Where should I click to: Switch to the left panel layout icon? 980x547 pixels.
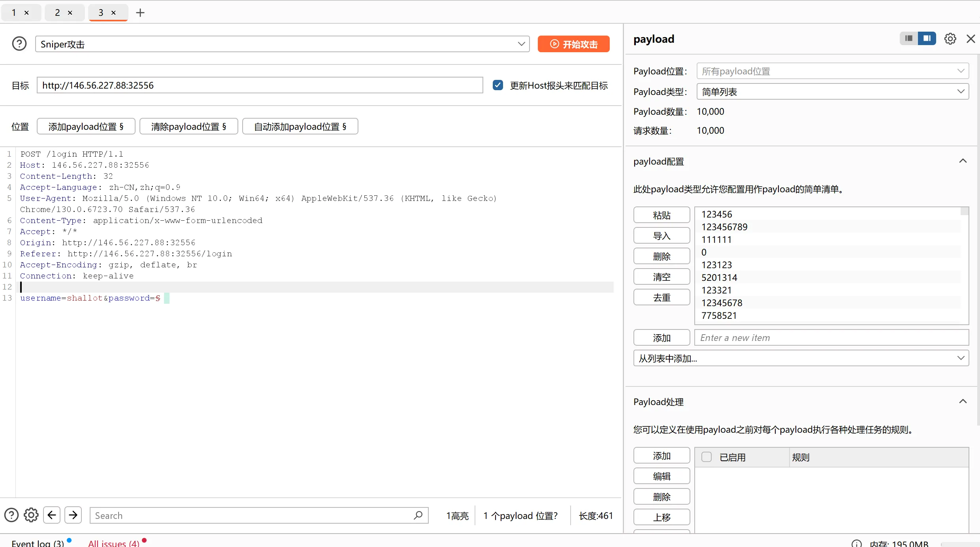pos(909,38)
